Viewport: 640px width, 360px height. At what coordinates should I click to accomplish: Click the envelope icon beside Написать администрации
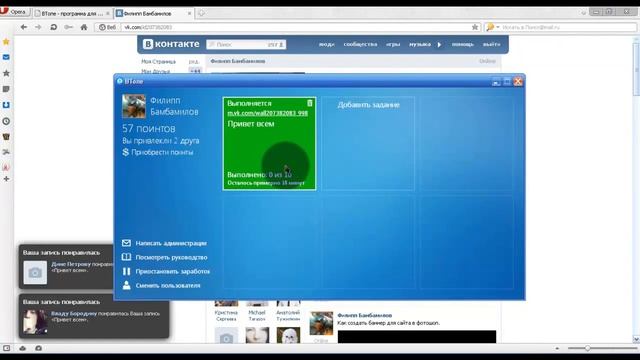127,243
